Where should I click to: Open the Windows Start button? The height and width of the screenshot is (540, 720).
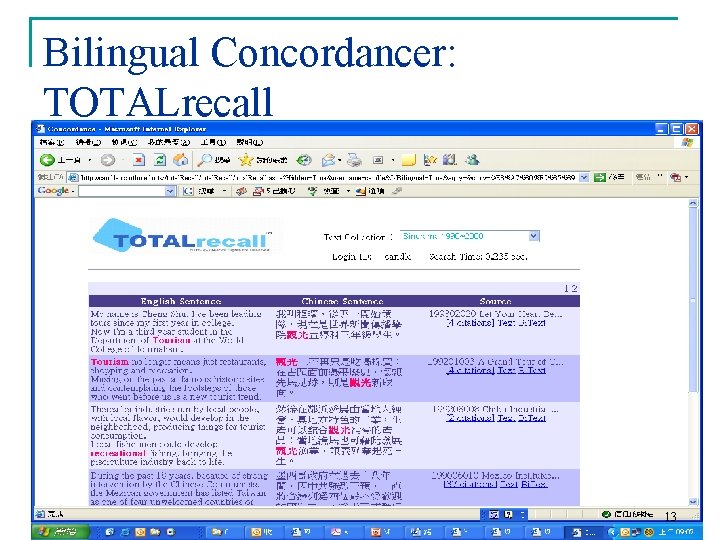tap(61, 532)
